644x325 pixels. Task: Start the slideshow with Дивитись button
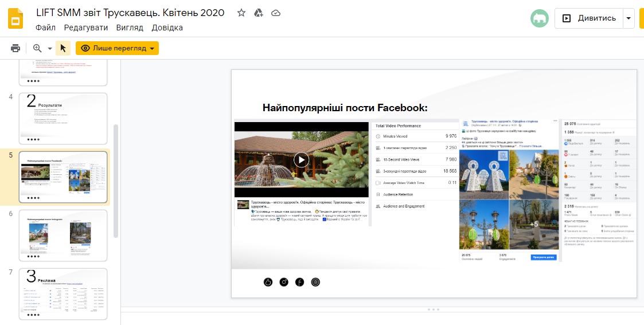click(588, 18)
